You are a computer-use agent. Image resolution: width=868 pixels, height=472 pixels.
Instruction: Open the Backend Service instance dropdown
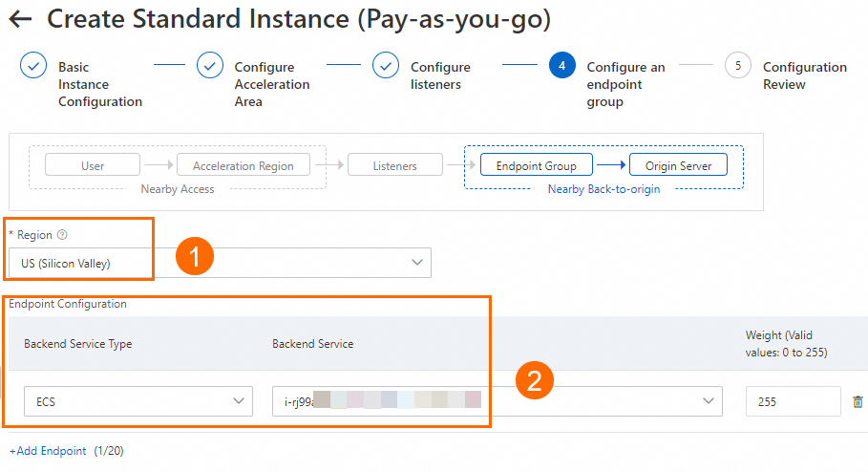[x=497, y=402]
